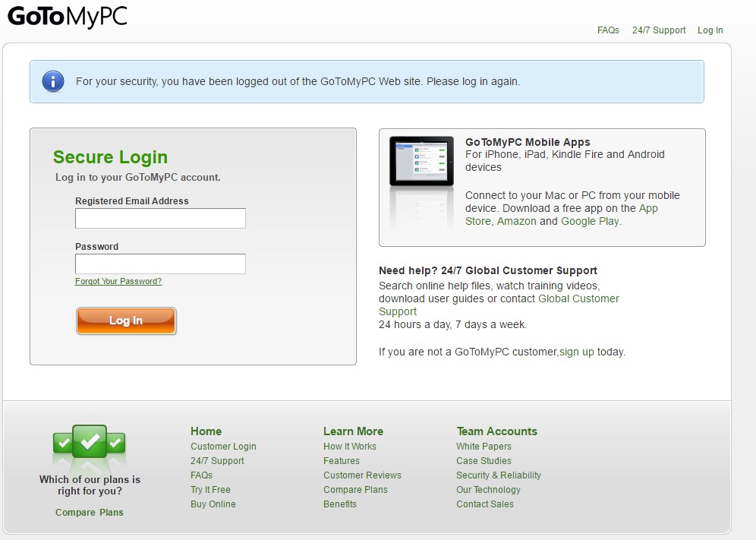Image resolution: width=756 pixels, height=540 pixels.
Task: Click Log In in the top navigation
Action: (710, 30)
